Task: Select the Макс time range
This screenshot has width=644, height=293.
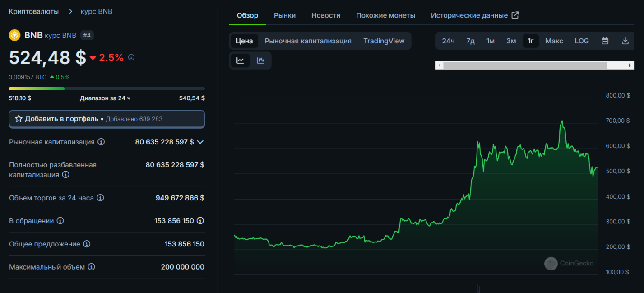Action: [x=554, y=41]
